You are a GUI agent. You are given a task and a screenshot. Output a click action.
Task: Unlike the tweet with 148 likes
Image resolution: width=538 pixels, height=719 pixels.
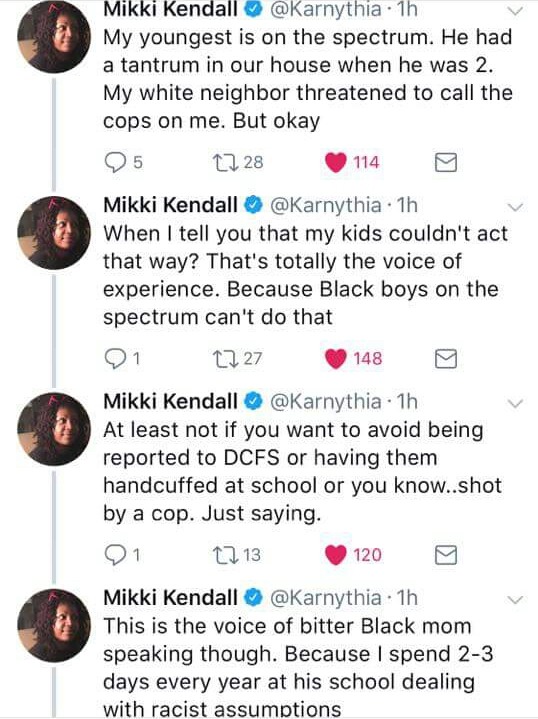coord(335,359)
